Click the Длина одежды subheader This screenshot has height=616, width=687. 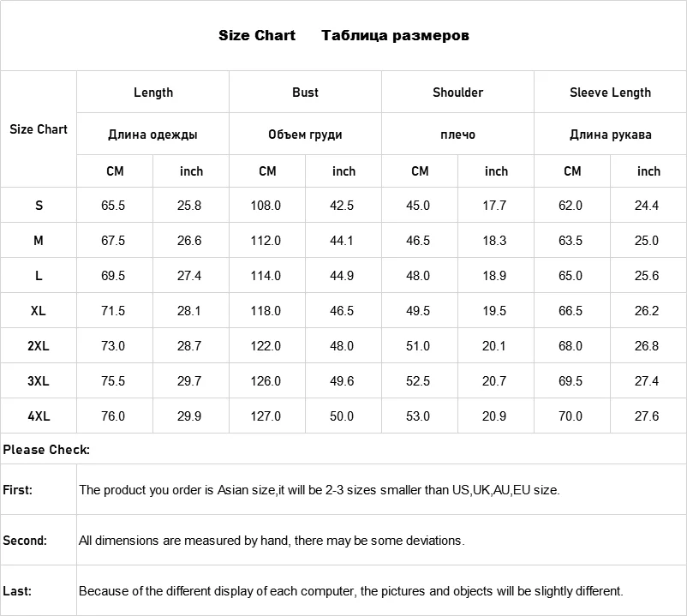[153, 135]
